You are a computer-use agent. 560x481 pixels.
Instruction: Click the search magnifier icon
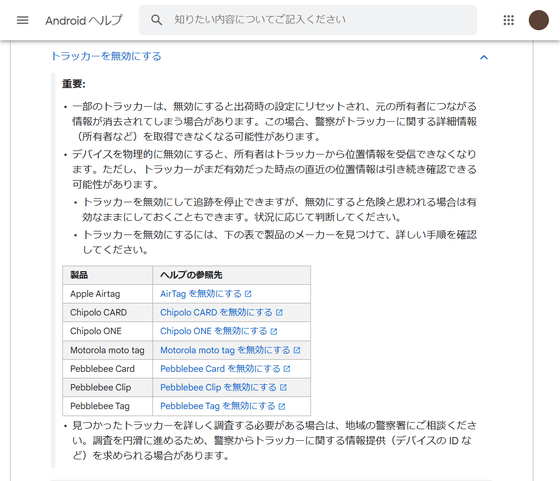[156, 20]
